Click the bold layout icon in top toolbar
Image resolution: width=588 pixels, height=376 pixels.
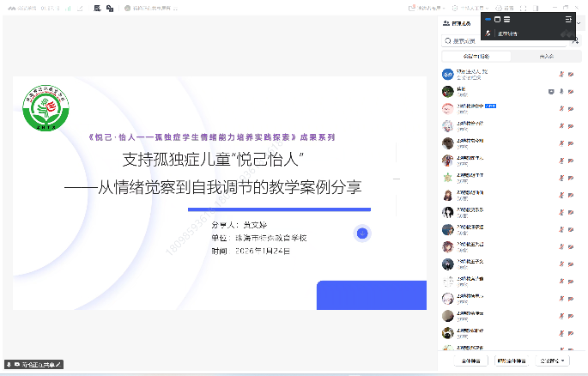(97, 8)
